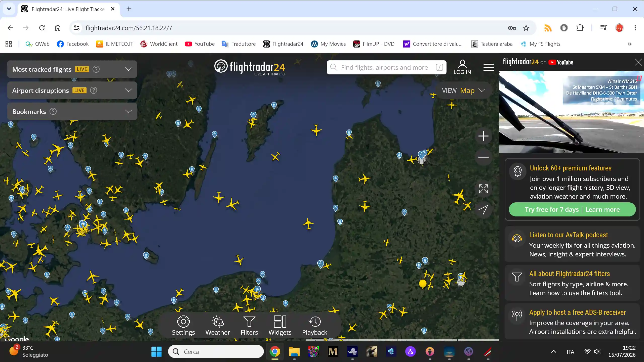Open the Traduttore bookmark
The height and width of the screenshot is (362, 644).
239,44
